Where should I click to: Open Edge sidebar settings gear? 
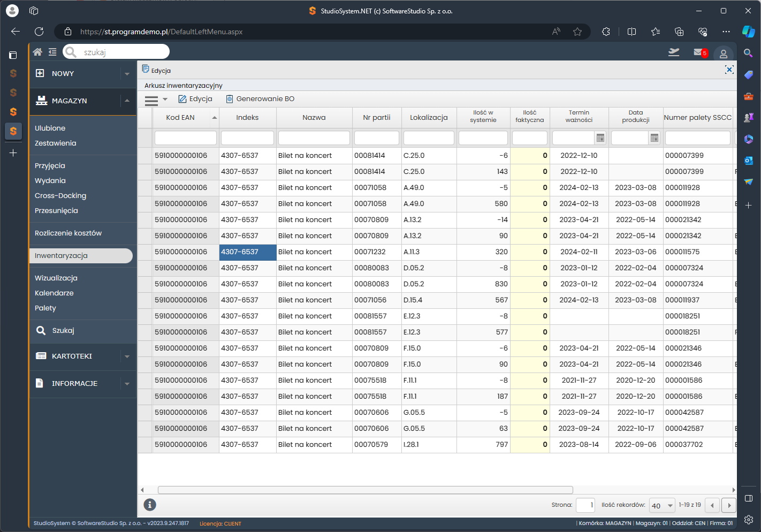[748, 520]
